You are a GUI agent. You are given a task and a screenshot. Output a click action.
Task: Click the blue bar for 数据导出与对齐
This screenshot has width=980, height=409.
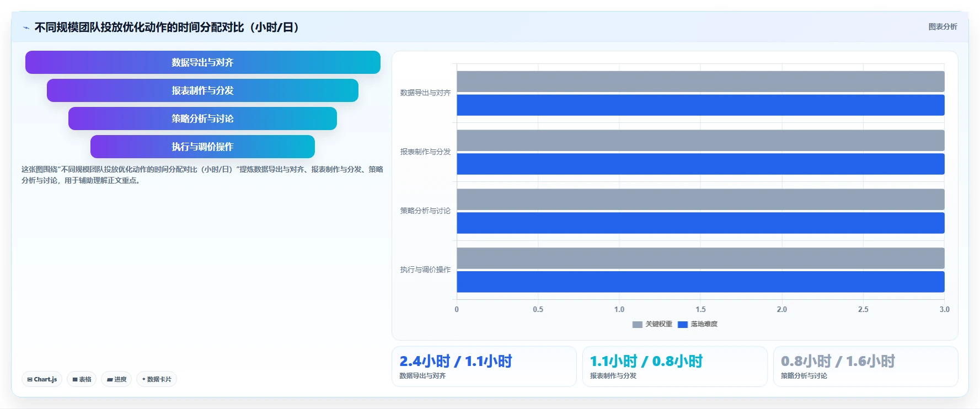click(700, 105)
